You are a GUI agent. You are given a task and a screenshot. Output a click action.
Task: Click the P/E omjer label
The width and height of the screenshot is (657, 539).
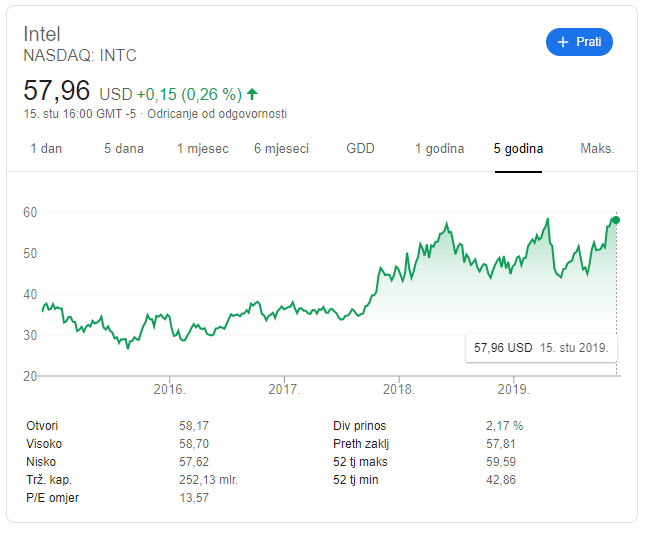pos(52,498)
